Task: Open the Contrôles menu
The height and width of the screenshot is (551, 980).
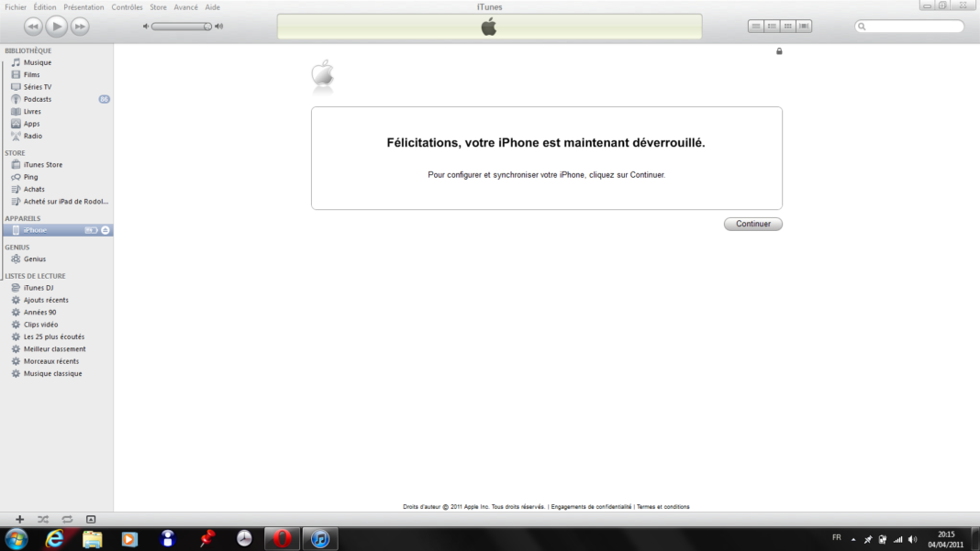Action: [127, 6]
